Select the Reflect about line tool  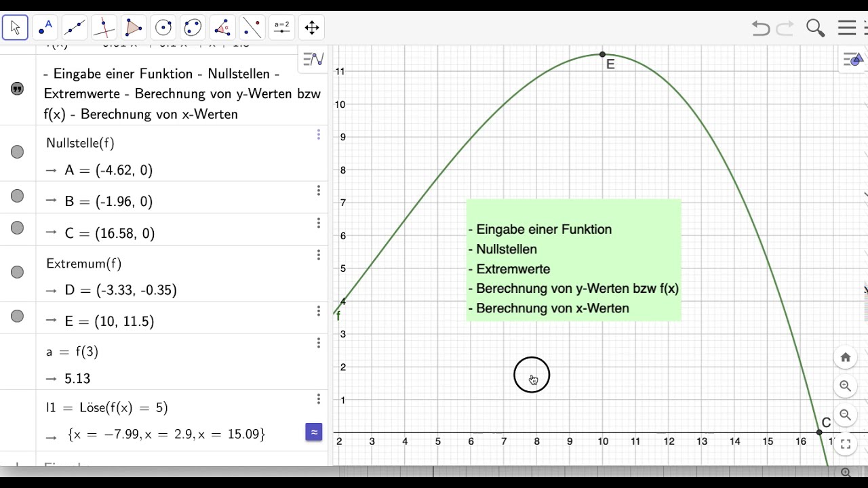pos(252,28)
